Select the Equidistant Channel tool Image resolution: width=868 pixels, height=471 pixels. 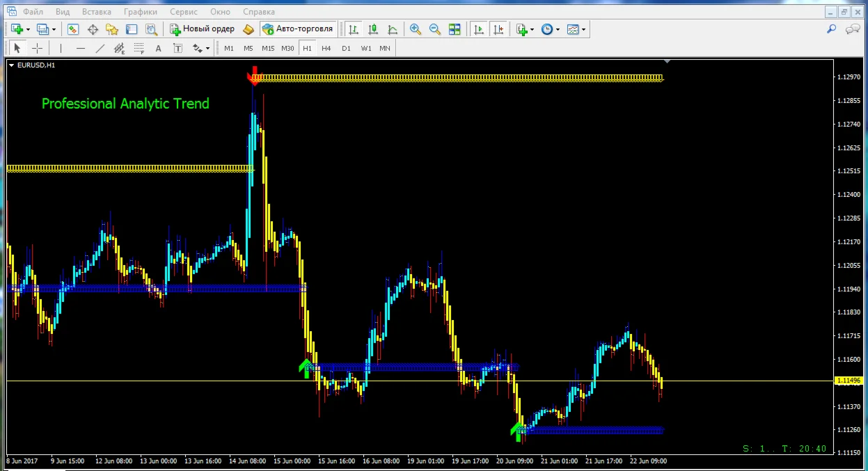click(120, 48)
